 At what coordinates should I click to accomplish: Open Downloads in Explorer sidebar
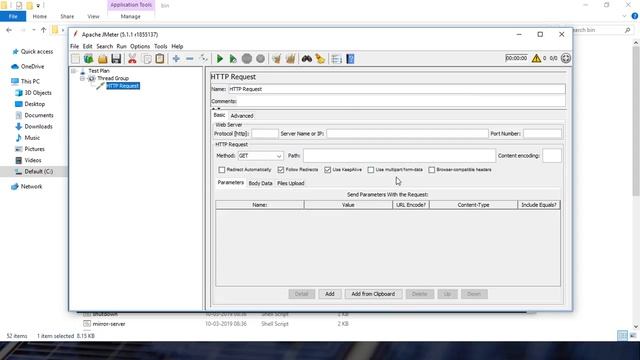pos(38,127)
